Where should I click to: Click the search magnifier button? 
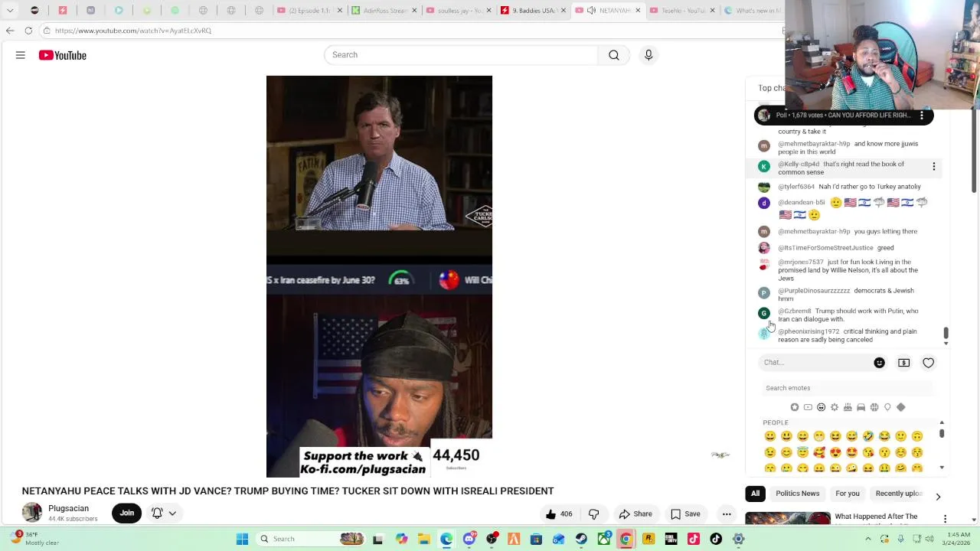pos(614,55)
